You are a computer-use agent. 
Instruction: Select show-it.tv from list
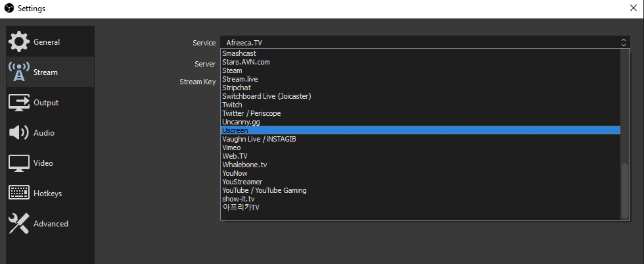[420, 199]
